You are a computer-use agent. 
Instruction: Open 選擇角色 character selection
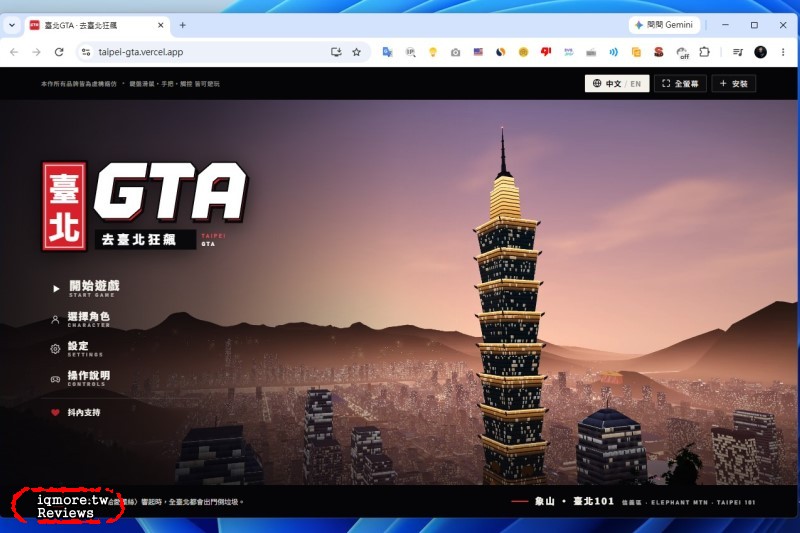point(89,319)
